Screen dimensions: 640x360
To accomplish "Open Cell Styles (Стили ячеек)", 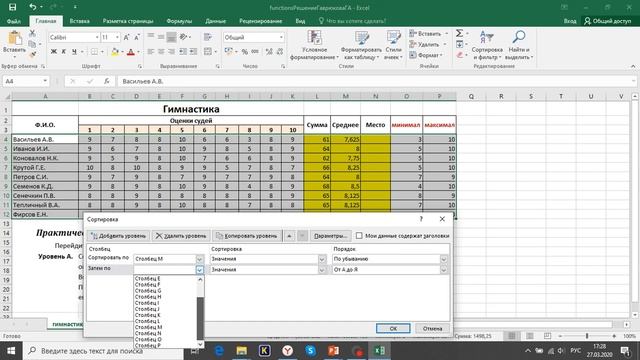I will coord(393,45).
